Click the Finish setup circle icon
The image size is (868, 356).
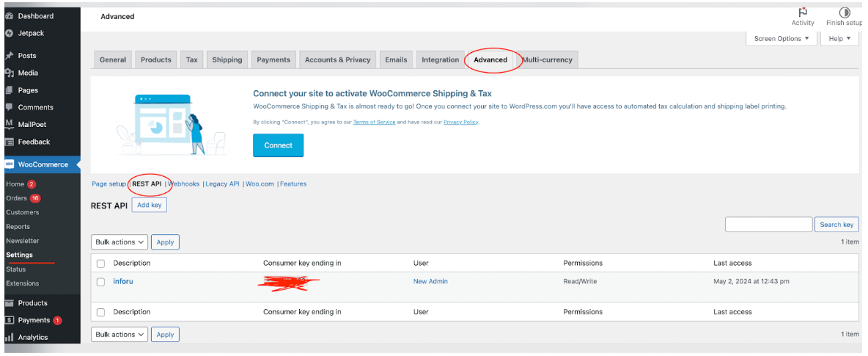coord(845,12)
